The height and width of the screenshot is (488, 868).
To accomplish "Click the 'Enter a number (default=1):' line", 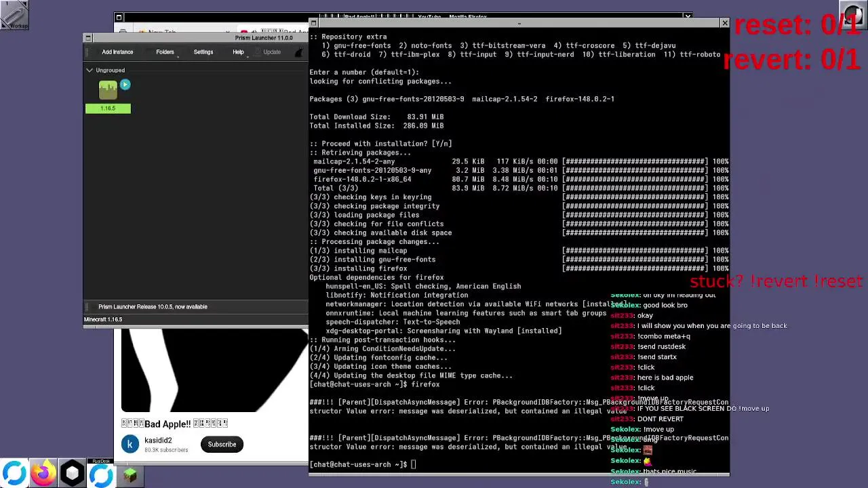I will point(364,72).
